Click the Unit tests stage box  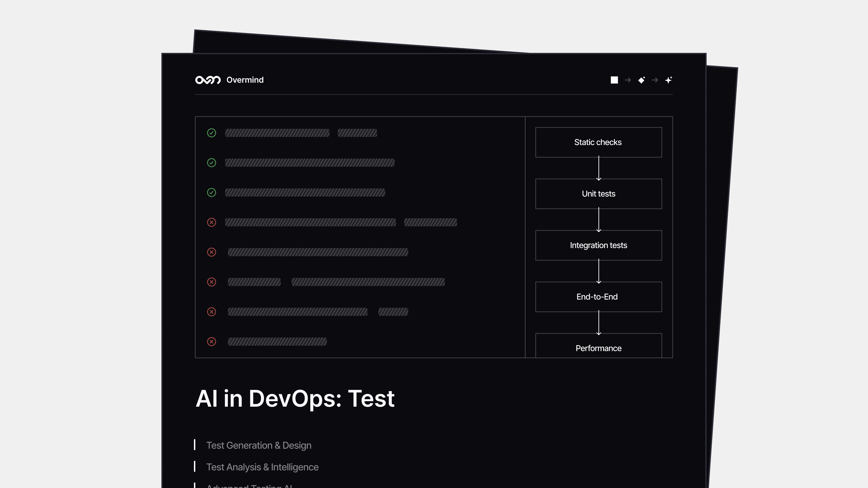pos(598,194)
